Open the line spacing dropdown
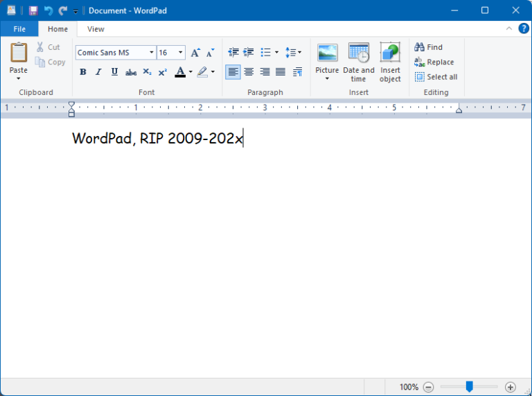 click(294, 53)
